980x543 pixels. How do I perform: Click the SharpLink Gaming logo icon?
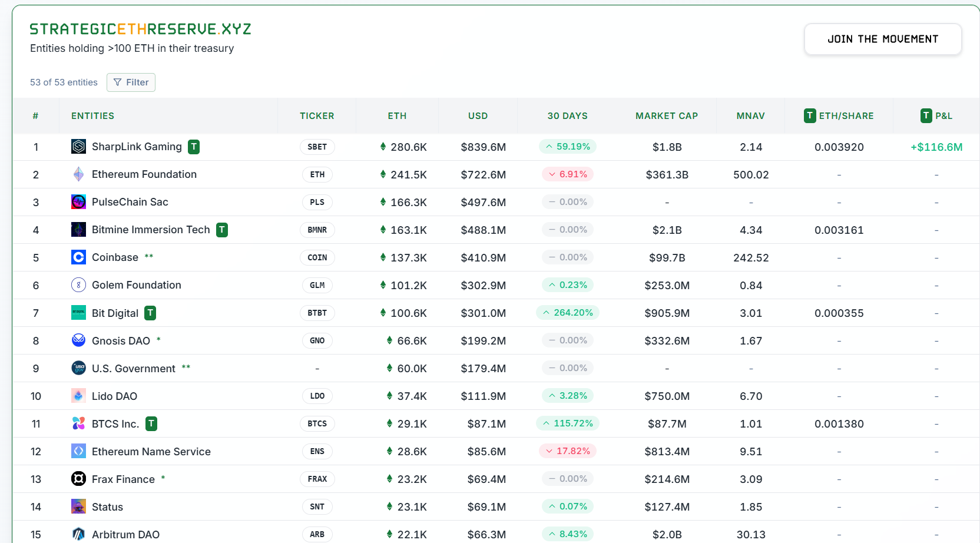[x=78, y=147]
